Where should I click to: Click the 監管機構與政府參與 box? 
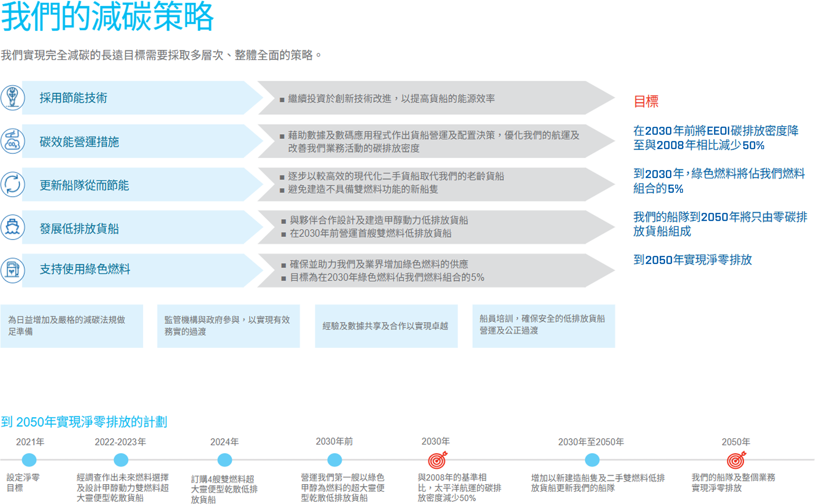tap(228, 326)
